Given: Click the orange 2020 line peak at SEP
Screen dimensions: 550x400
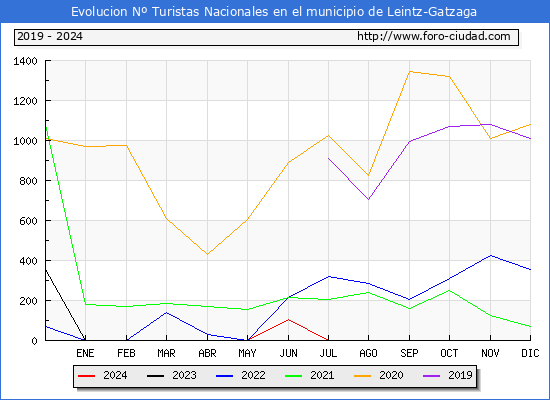Looking at the screenshot, I should (x=409, y=72).
